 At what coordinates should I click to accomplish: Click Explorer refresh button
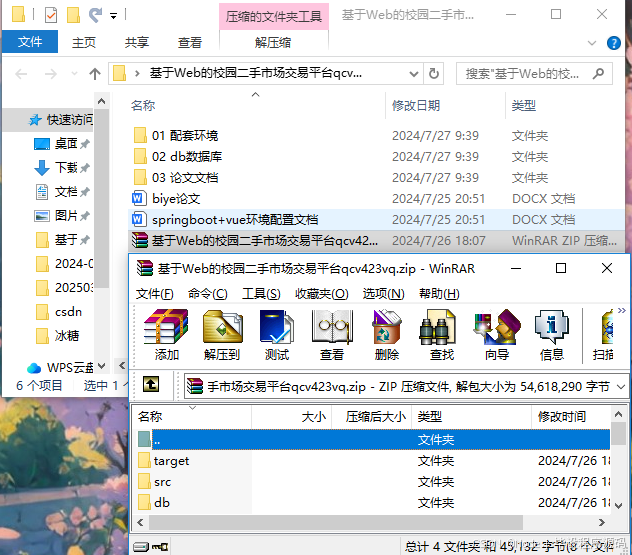[x=434, y=74]
